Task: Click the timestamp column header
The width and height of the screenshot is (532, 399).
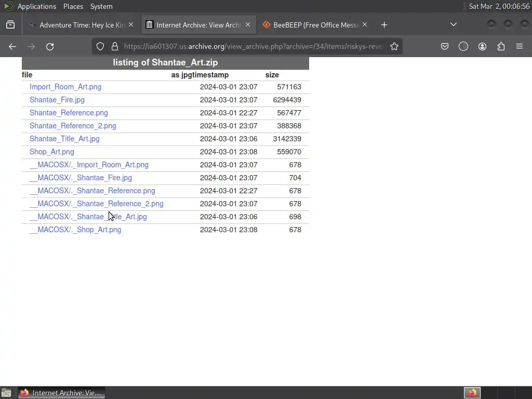Action: coord(210,75)
